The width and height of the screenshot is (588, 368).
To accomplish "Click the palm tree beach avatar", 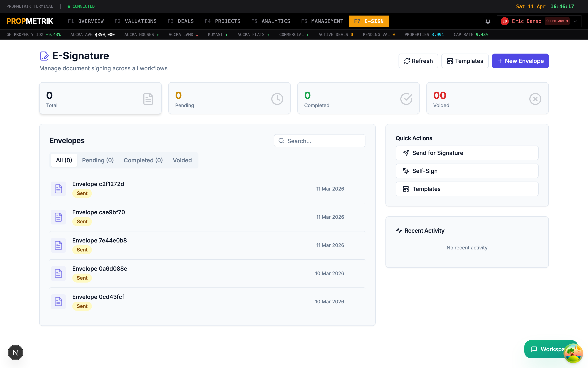I will (x=573, y=353).
